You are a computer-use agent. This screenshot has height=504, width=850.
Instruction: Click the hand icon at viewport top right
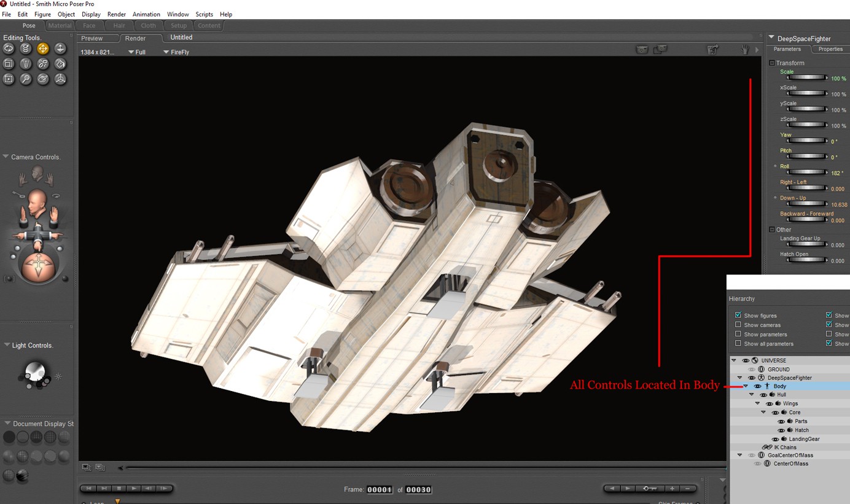pyautogui.click(x=746, y=50)
